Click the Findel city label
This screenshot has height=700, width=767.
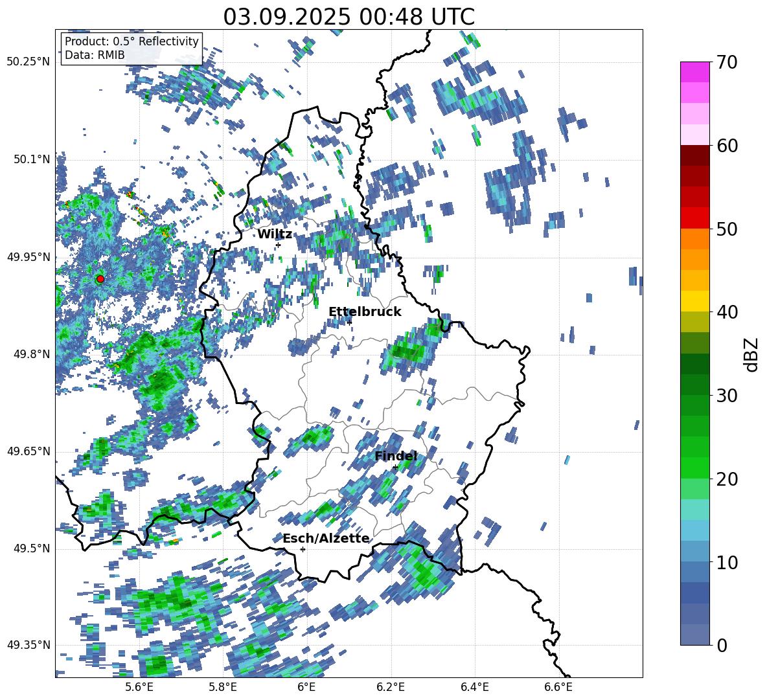coord(396,456)
